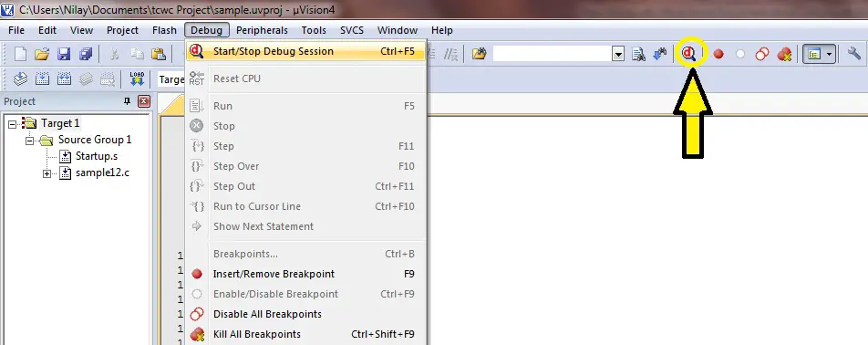The height and width of the screenshot is (345, 868).
Task: Click the Paste clipboard toolbar icon
Action: [159, 54]
